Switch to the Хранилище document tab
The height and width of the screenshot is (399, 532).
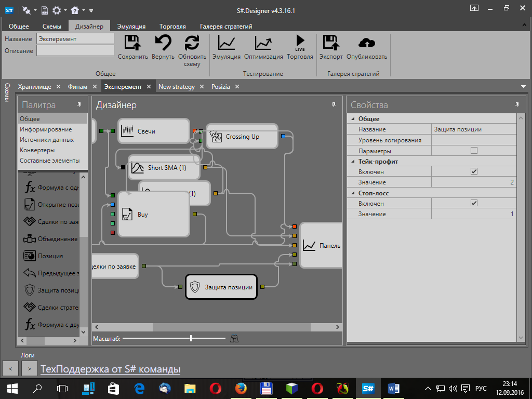[x=35, y=87]
